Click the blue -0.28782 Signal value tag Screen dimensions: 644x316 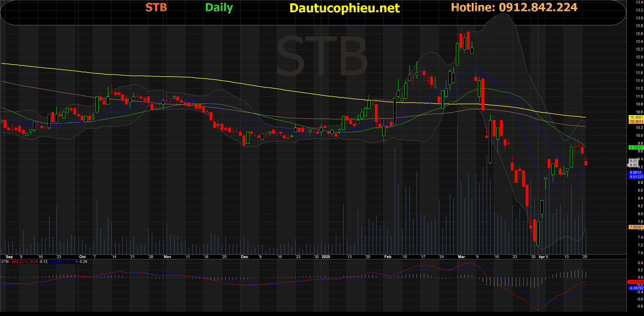[x=636, y=288]
